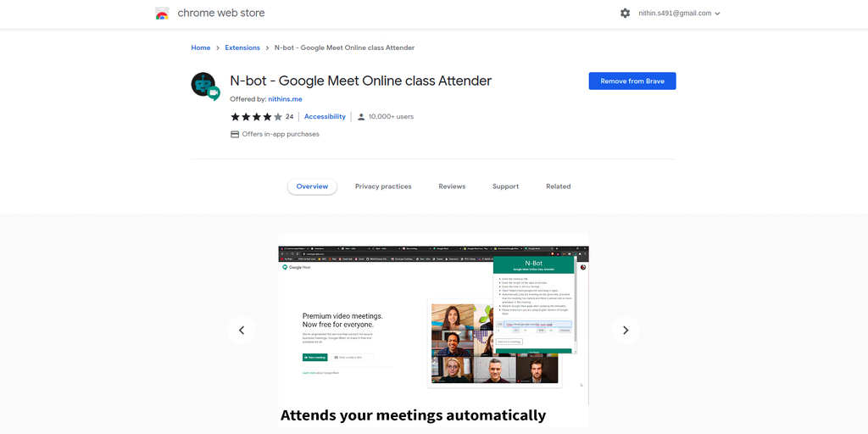Open the nithins.me developer link
The width and height of the screenshot is (868, 434).
click(285, 99)
